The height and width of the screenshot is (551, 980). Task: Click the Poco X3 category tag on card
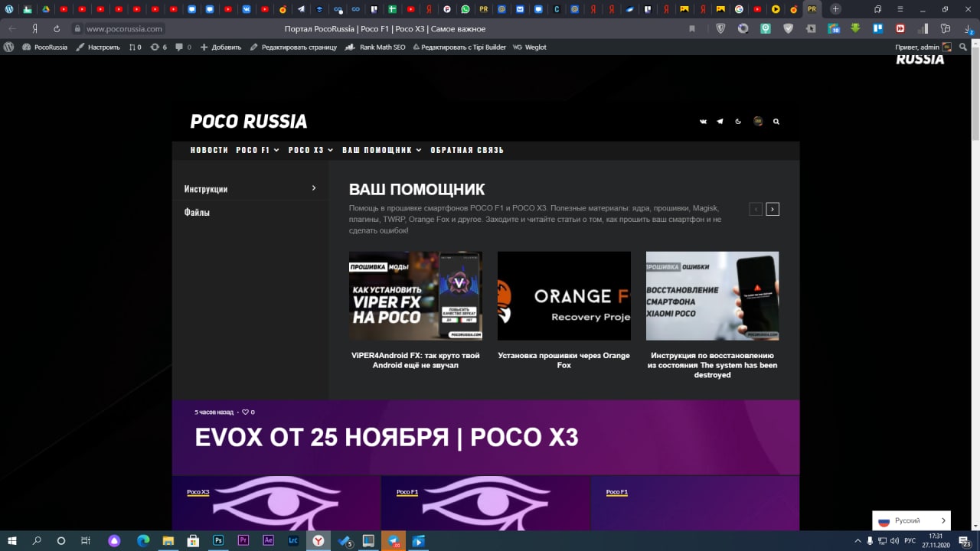(x=198, y=492)
